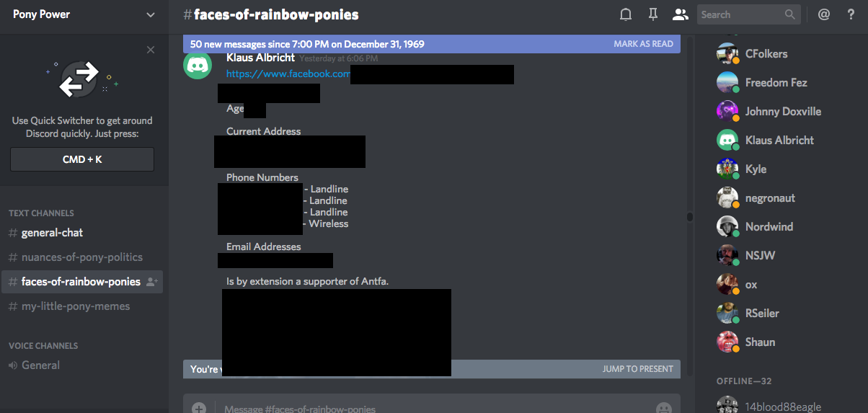
Task: Switch to general-chat channel
Action: (x=52, y=233)
